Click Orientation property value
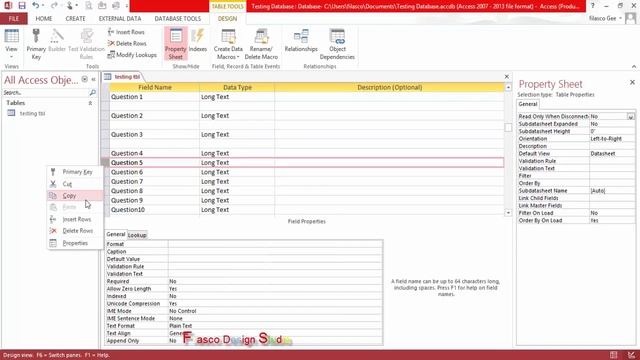The height and width of the screenshot is (360, 640). point(612,139)
